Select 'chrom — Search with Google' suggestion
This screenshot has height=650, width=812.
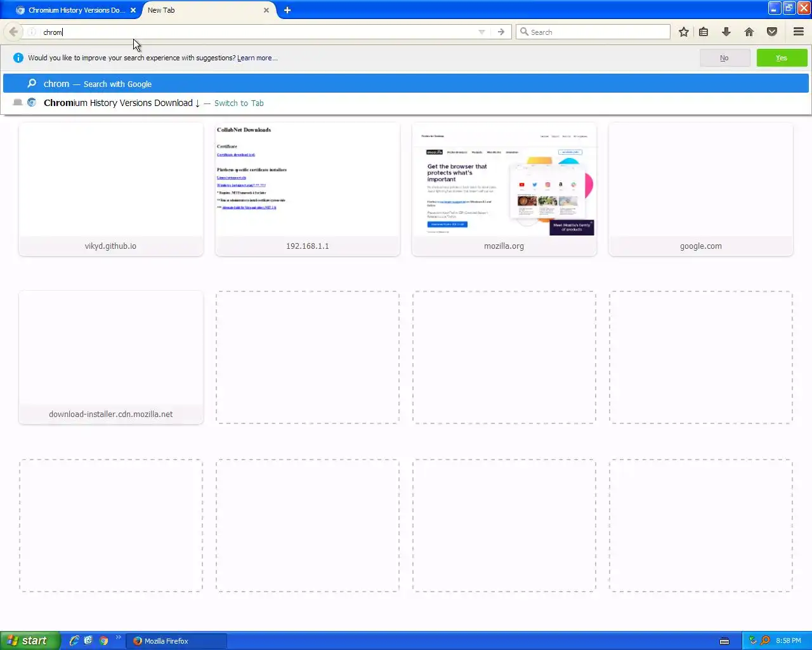406,84
